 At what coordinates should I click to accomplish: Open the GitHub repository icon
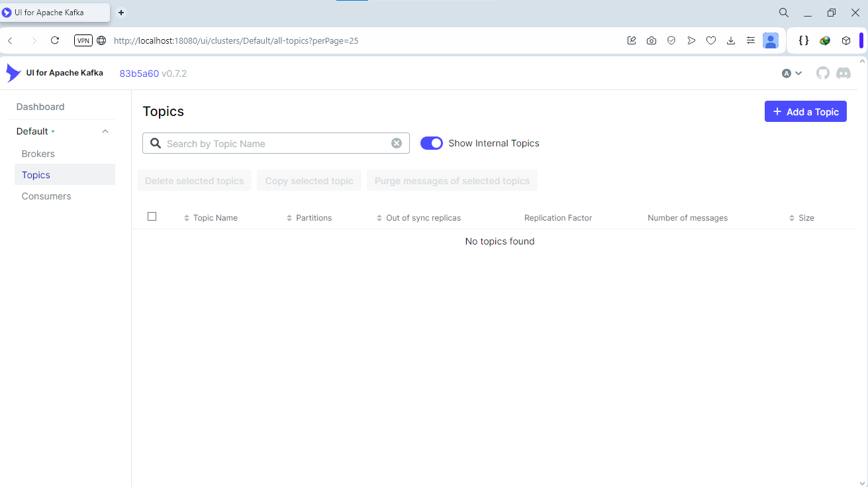click(x=823, y=73)
